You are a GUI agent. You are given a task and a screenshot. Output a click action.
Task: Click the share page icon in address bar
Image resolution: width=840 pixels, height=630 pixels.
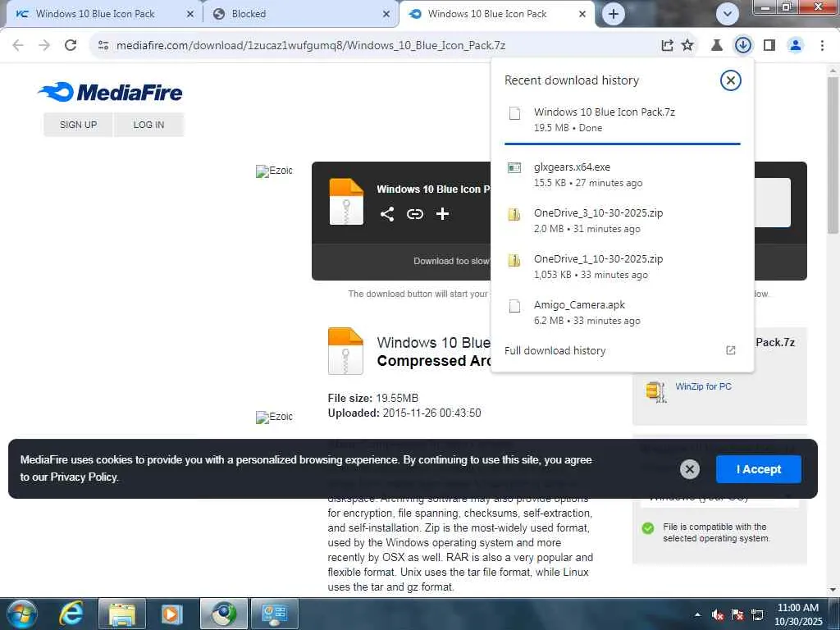[x=667, y=46]
